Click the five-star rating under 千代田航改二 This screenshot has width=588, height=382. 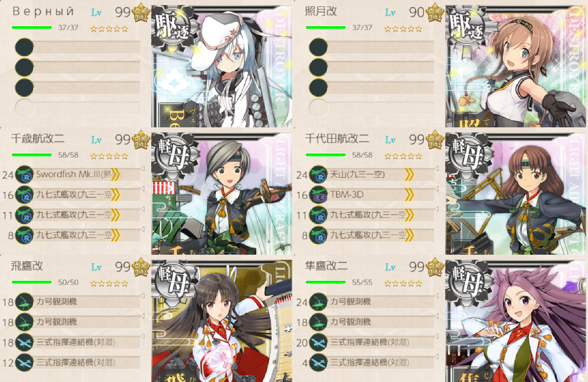click(403, 156)
